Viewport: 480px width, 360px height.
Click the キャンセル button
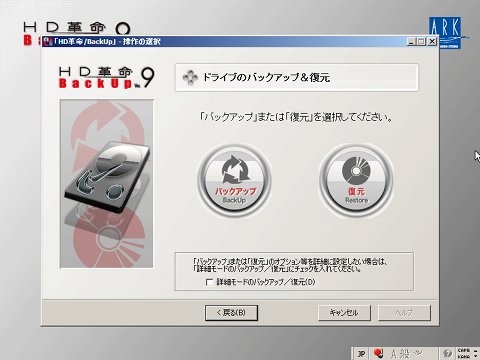pyautogui.click(x=344, y=313)
